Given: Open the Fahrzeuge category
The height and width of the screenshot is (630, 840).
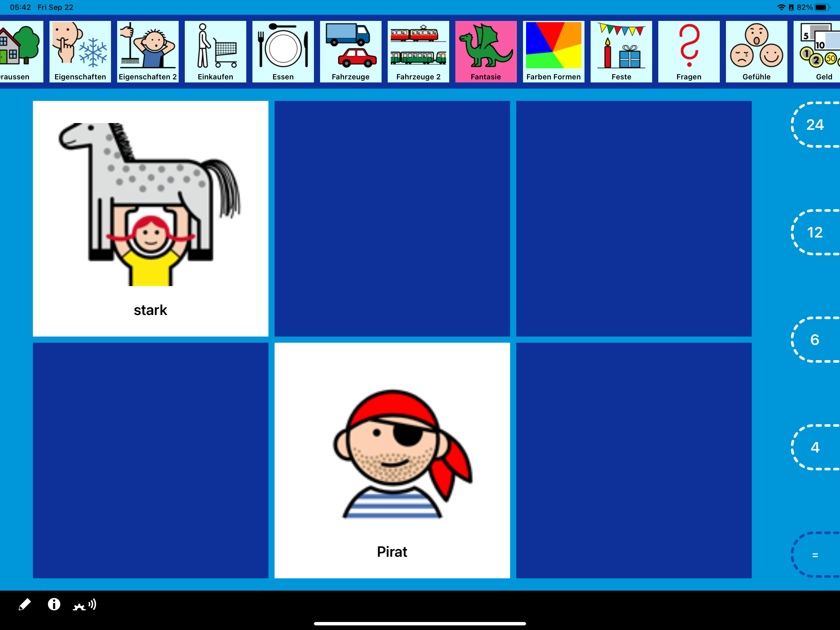Looking at the screenshot, I should 351,52.
